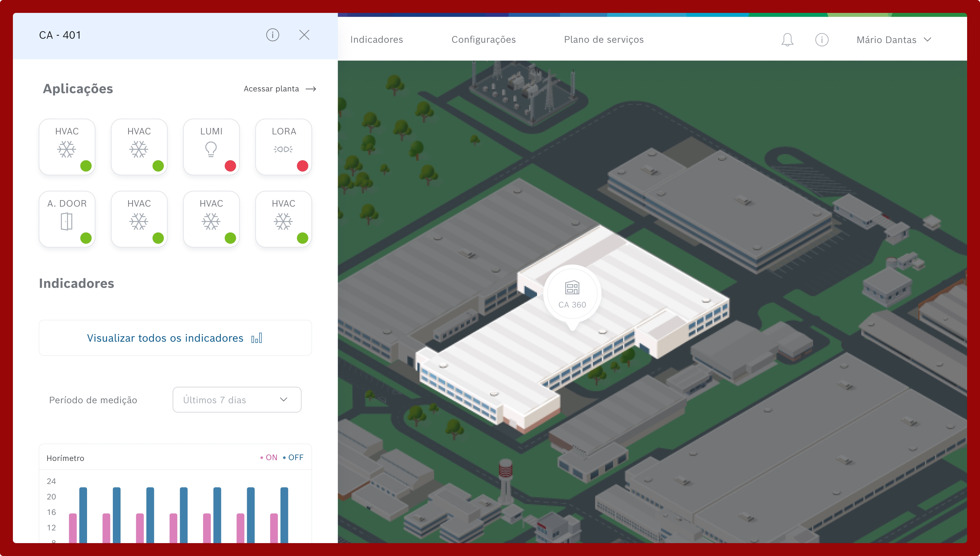Open the LUMI lightbulb application
980x556 pixels.
coord(211,147)
